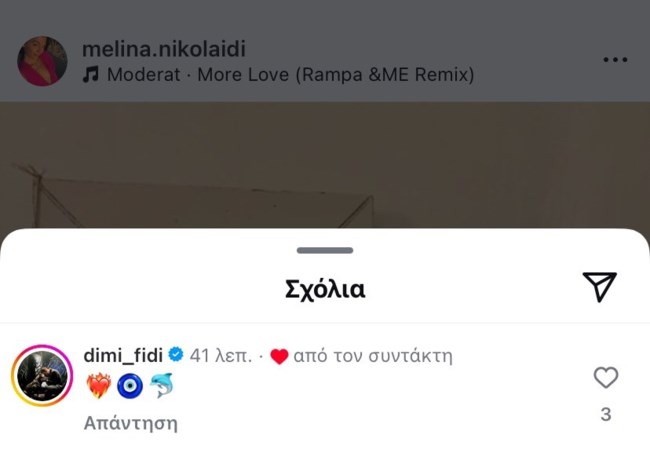Tap the heart-on-fire emoji in comment

click(x=98, y=386)
